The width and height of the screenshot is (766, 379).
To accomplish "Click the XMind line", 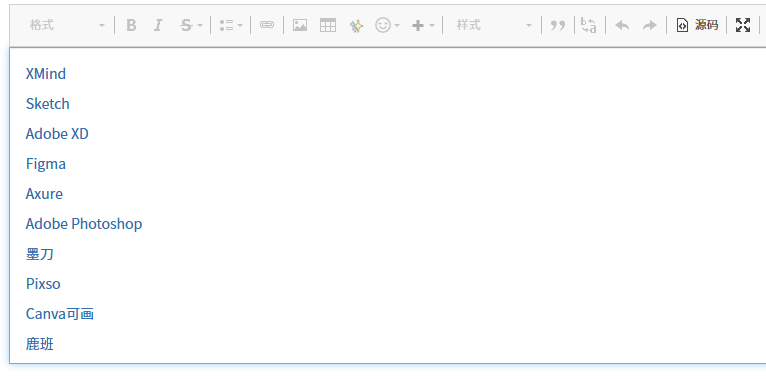I will point(45,74).
